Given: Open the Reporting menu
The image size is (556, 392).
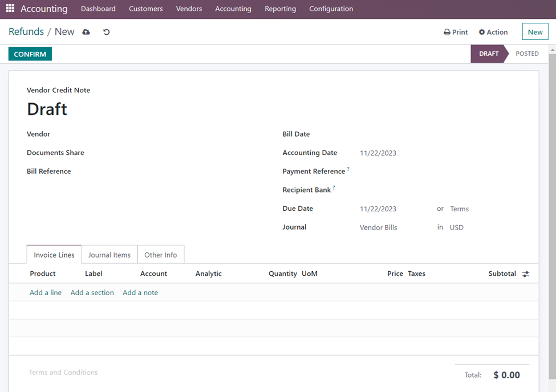Looking at the screenshot, I should pos(280,9).
